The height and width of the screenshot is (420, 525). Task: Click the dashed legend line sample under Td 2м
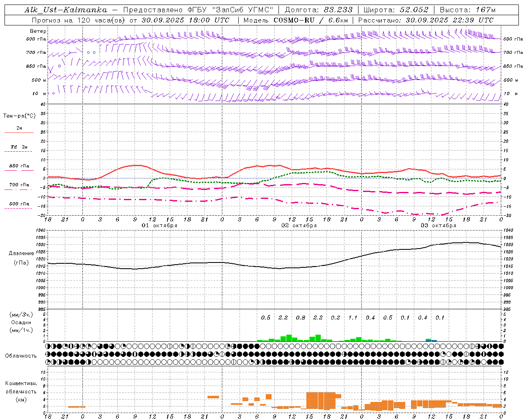(18, 152)
